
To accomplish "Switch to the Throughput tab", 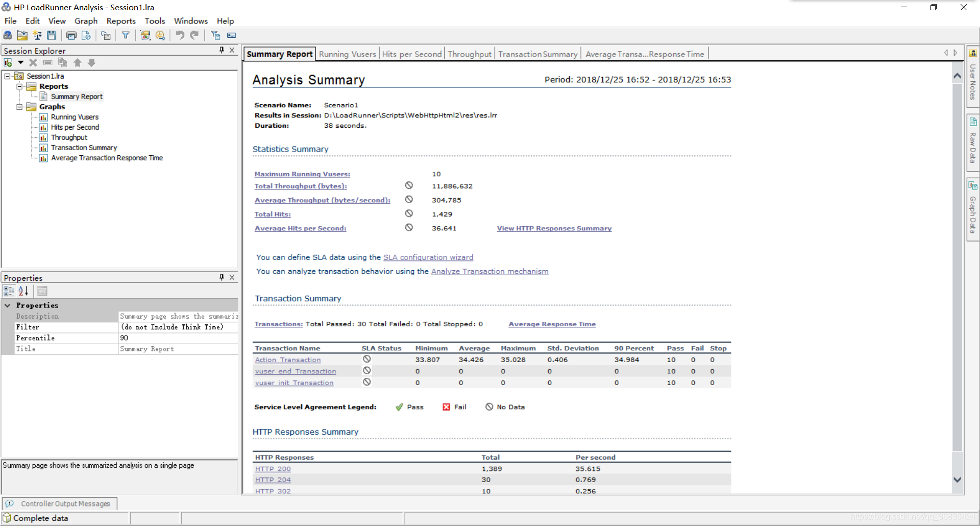I will [x=470, y=54].
